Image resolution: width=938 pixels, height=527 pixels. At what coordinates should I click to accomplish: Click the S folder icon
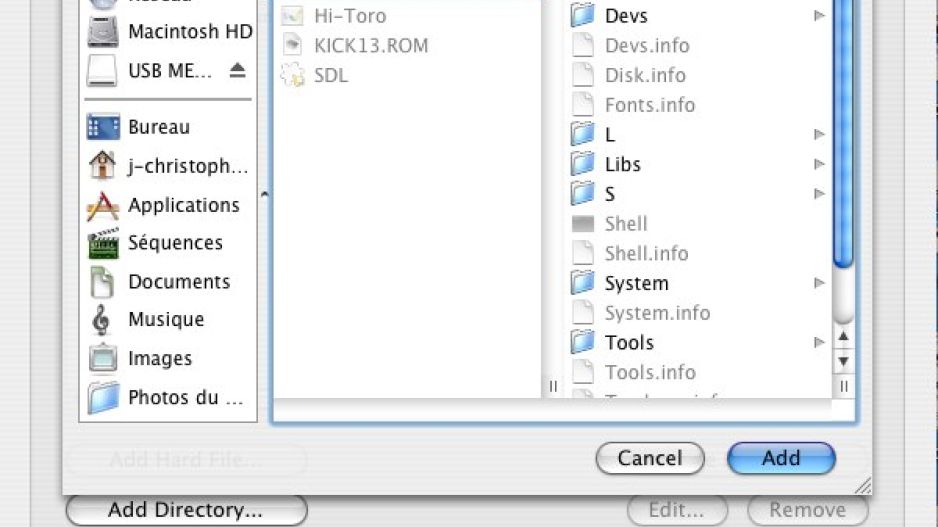[582, 193]
